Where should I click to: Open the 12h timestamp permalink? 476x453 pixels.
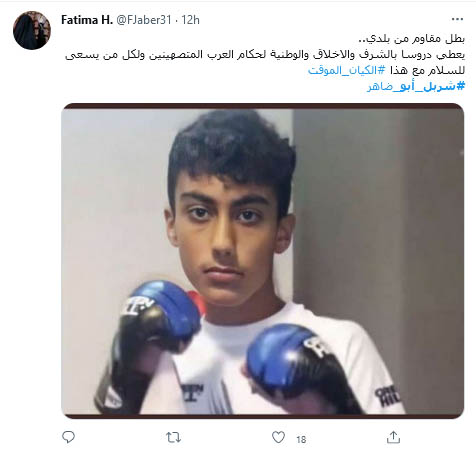point(190,20)
